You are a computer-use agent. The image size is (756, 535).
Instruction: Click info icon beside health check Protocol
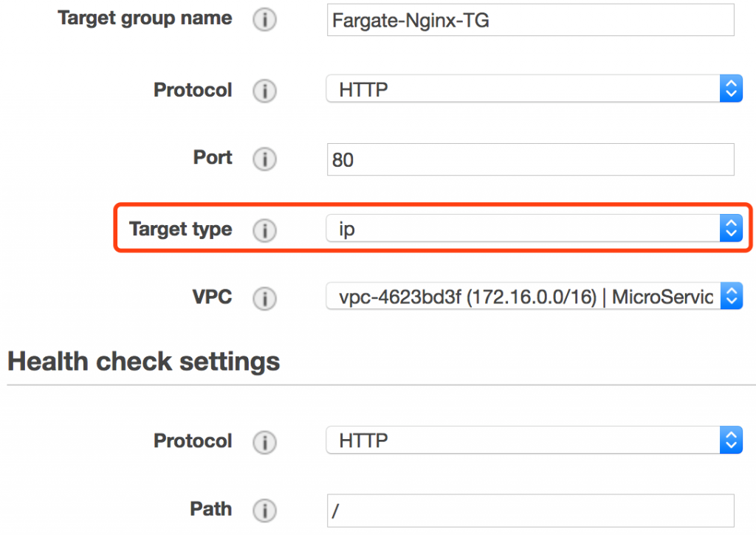(x=265, y=443)
